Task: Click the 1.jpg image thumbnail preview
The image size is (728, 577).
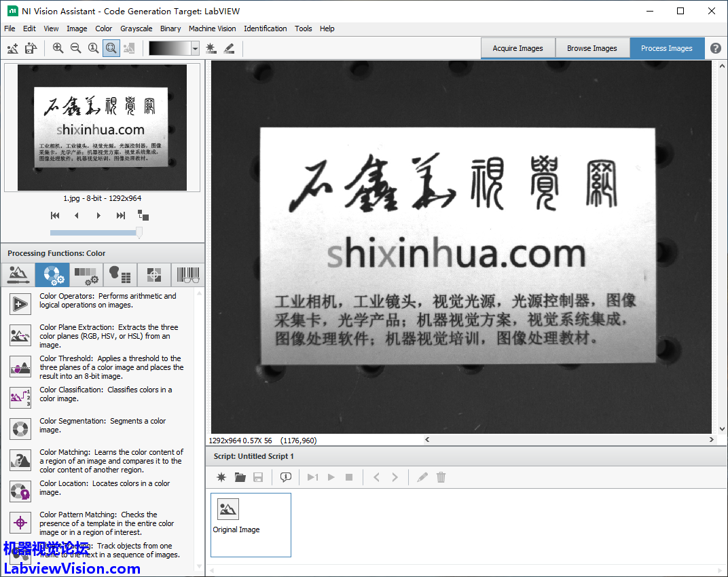Action: 102,127
